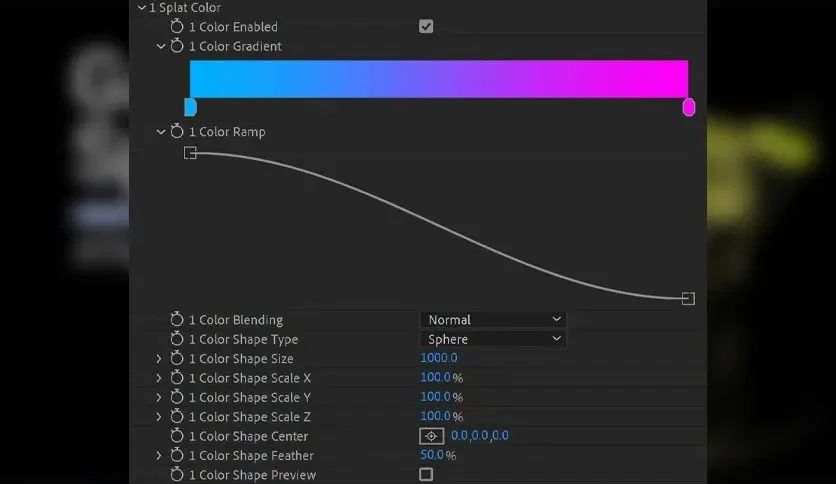836x484 pixels.
Task: Click stopwatch for 1 Color Enabled
Action: click(x=176, y=26)
